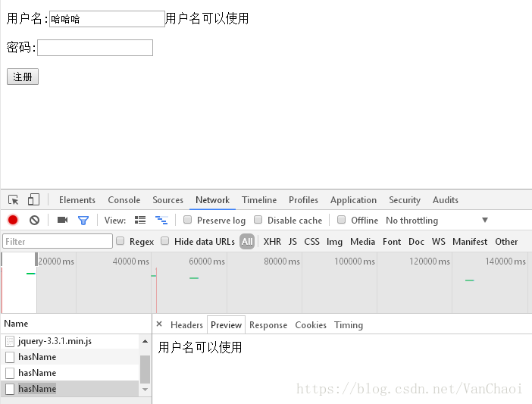Open the No throttling dropdown
The width and height of the screenshot is (532, 404).
tap(437, 221)
